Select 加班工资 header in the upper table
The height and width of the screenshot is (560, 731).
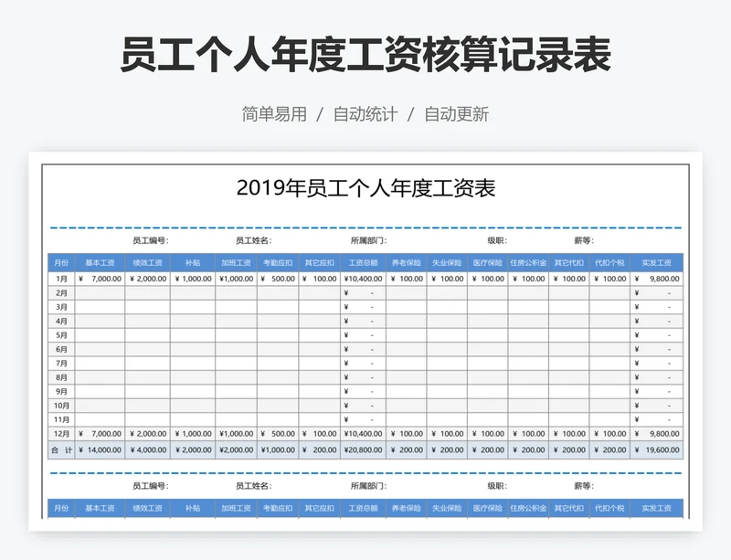(x=236, y=263)
